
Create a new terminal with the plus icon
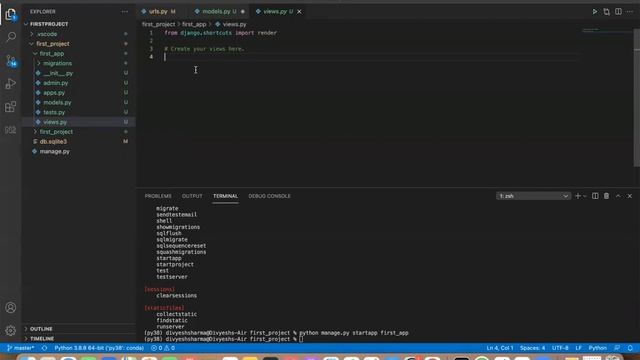(x=578, y=196)
